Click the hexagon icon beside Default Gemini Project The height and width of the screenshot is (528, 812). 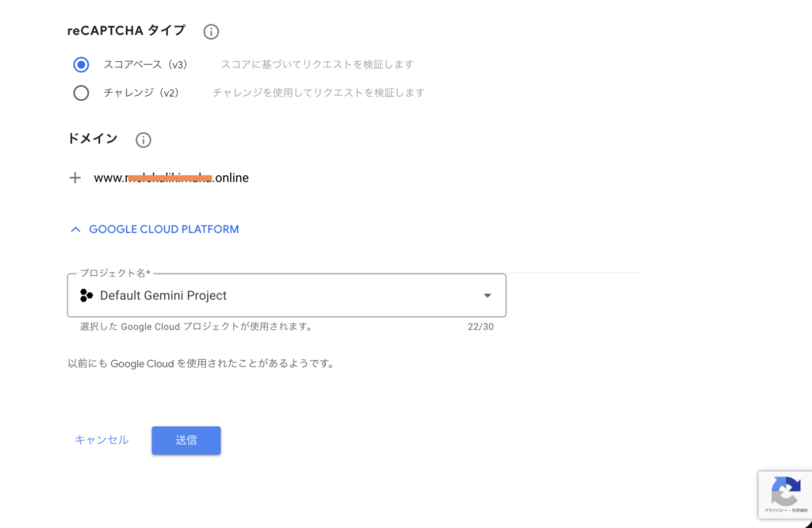click(x=86, y=296)
